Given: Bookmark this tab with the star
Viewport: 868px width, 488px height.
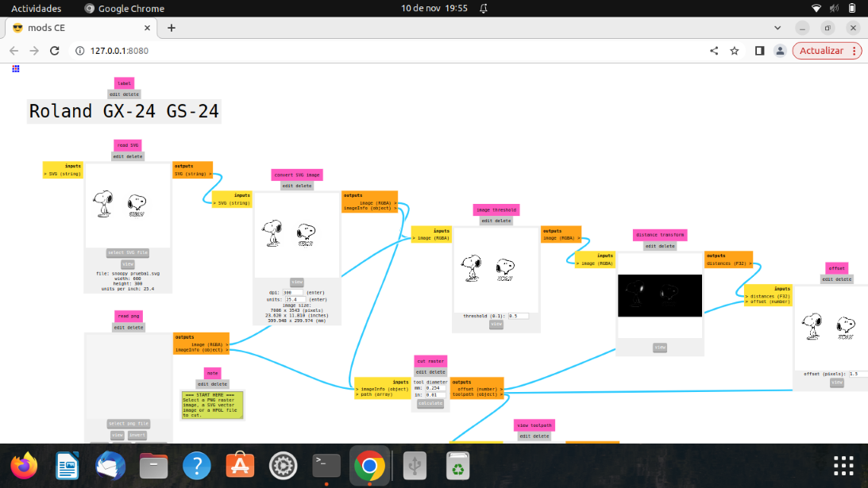Looking at the screenshot, I should [x=734, y=50].
